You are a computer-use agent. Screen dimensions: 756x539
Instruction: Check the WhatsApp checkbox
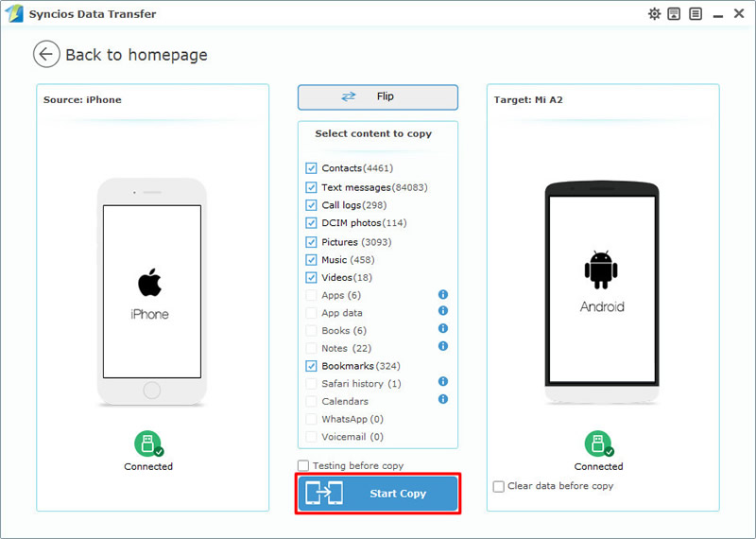[311, 419]
